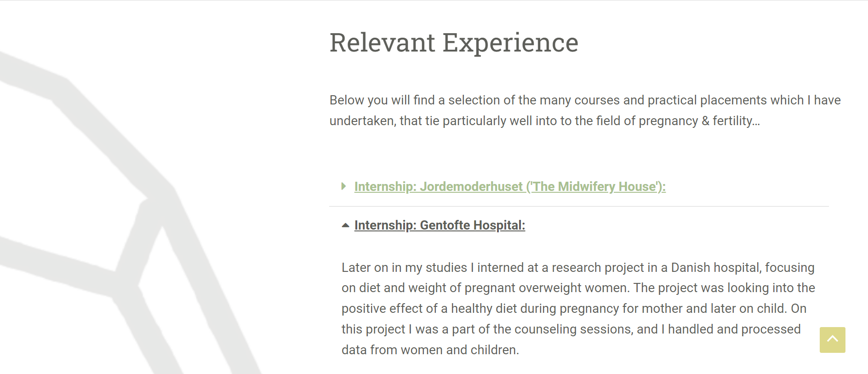Select the word Jordemoderhuset in the link
This screenshot has height=374, width=868.
point(471,187)
